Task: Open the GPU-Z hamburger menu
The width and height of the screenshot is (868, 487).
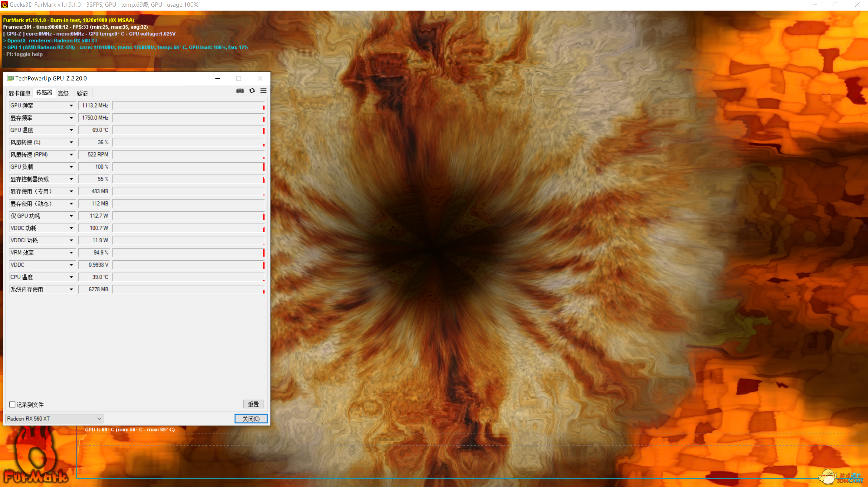Action: pos(264,91)
